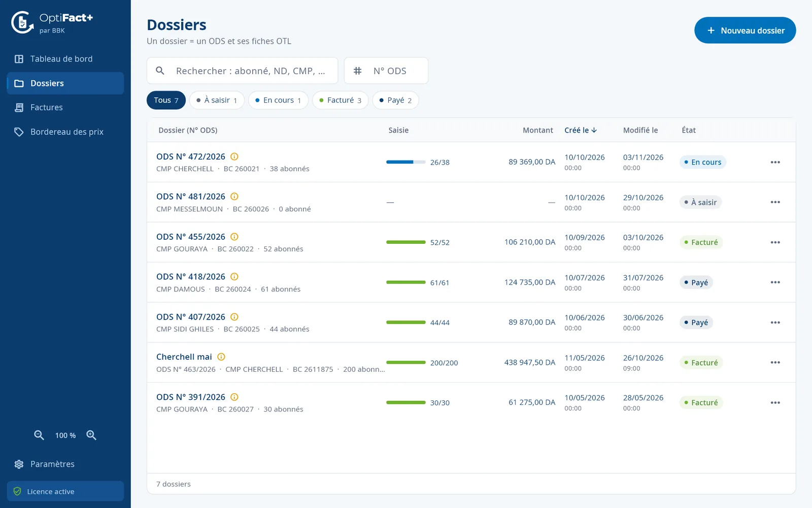Viewport: 812px width, 508px height.
Task: Click info icon next to ODS N° 455/2026
Action: point(234,237)
